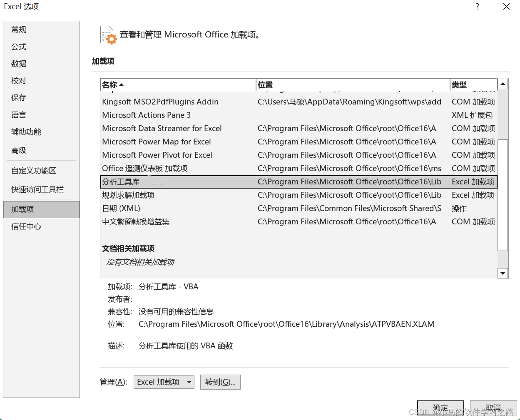520x420 pixels.
Task: Click the 分析工具库使用的 VBA 函数 description
Action: tap(186, 346)
